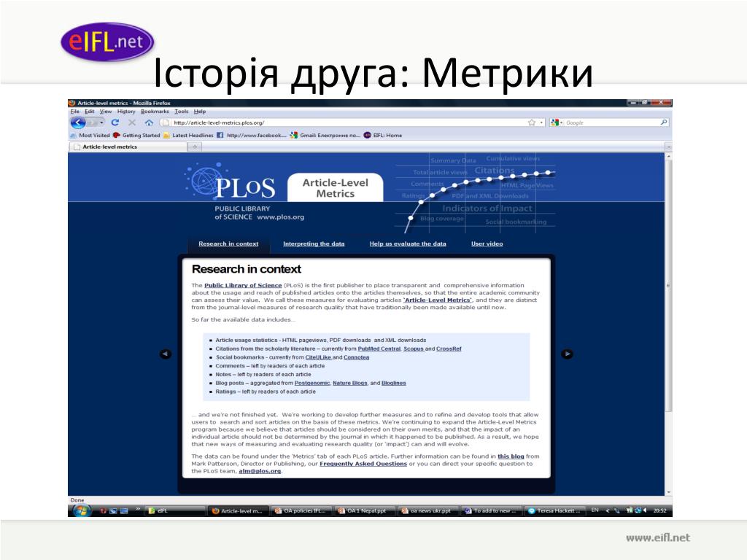The height and width of the screenshot is (560, 747).
Task: Open the CiteULike link
Action: tap(318, 357)
